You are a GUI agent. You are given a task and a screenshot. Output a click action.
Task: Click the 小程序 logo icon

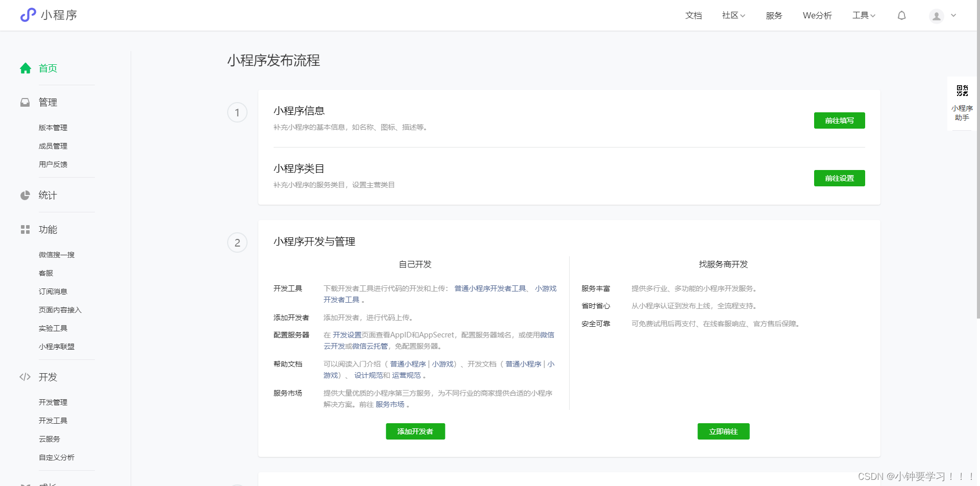28,15
